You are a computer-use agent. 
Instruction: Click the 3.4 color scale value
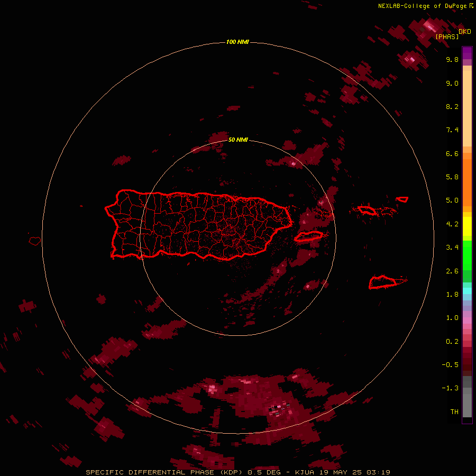coord(452,248)
